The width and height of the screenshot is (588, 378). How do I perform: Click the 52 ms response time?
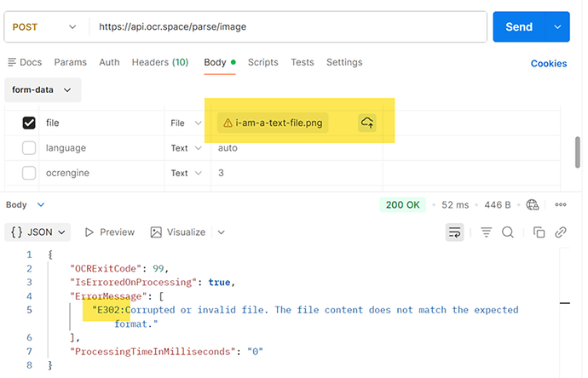click(x=455, y=205)
